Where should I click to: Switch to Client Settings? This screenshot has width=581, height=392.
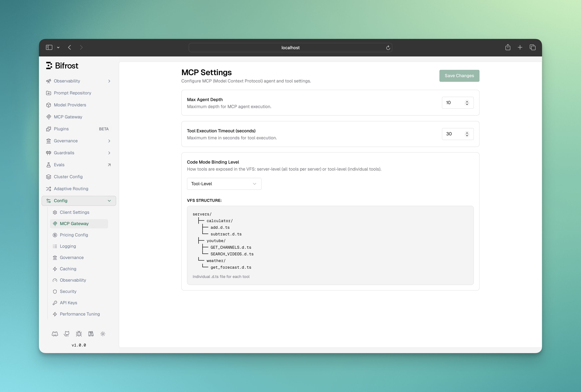click(x=74, y=212)
